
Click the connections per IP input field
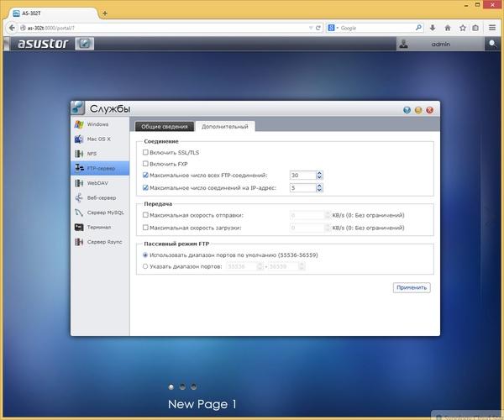click(302, 187)
